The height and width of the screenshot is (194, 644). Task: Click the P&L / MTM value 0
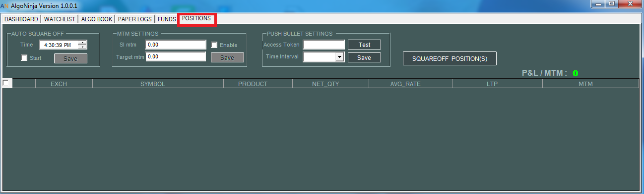pos(576,73)
